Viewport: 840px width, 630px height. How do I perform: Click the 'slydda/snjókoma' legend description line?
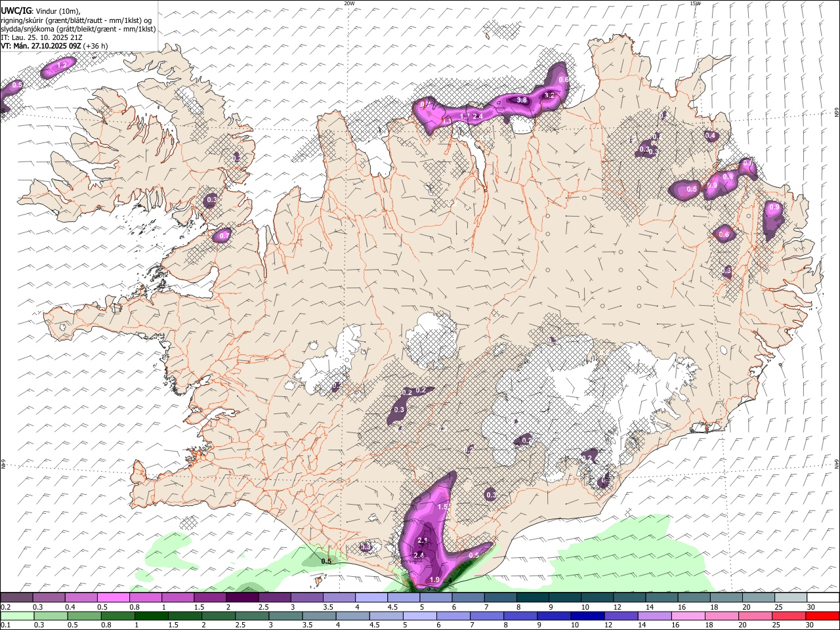pyautogui.click(x=78, y=29)
